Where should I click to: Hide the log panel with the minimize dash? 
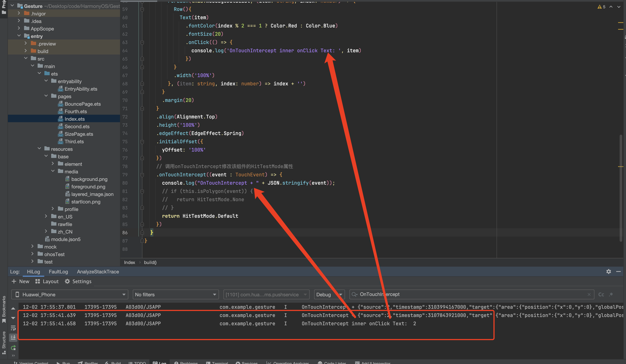tap(618, 271)
